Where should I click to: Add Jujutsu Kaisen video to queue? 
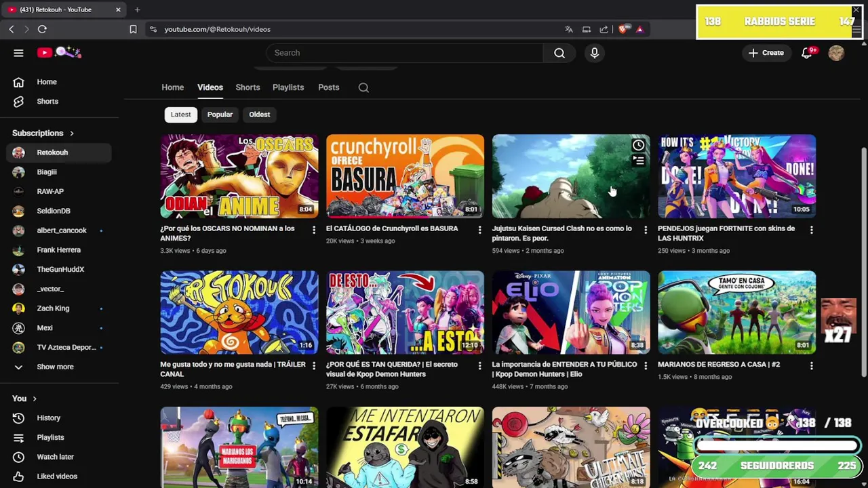pyautogui.click(x=638, y=161)
